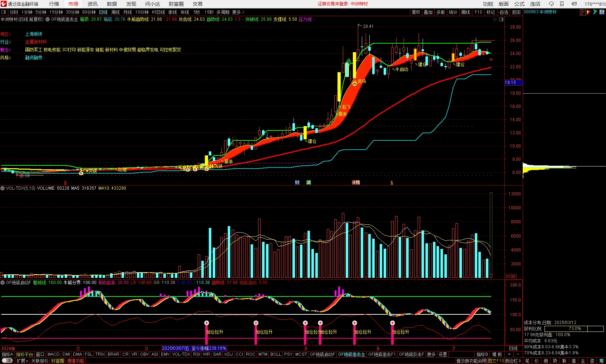Click the 叠加 overlay button
This screenshot has width=606, height=364.
[428, 12]
